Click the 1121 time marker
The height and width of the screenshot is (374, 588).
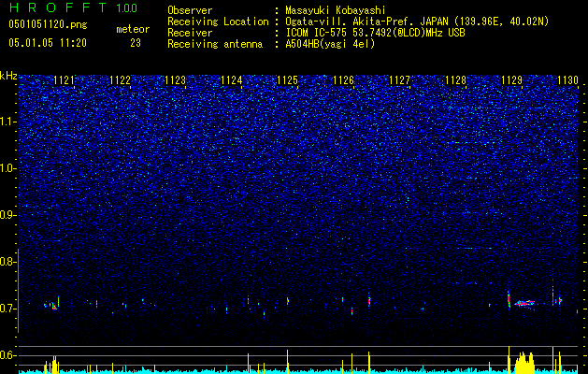64,80
